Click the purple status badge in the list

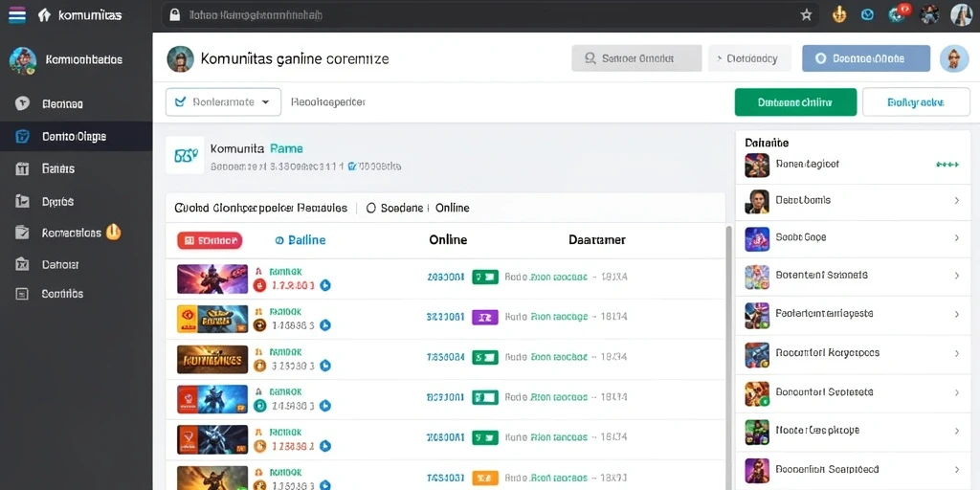click(x=485, y=317)
